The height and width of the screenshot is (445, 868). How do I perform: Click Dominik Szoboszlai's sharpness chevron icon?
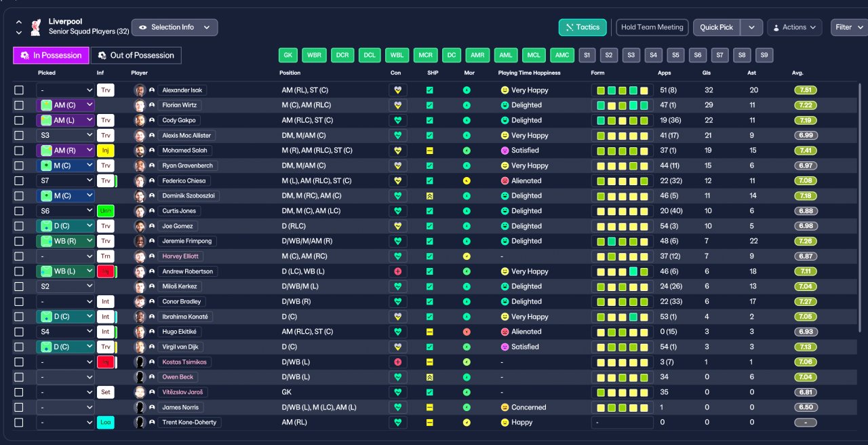(x=429, y=196)
